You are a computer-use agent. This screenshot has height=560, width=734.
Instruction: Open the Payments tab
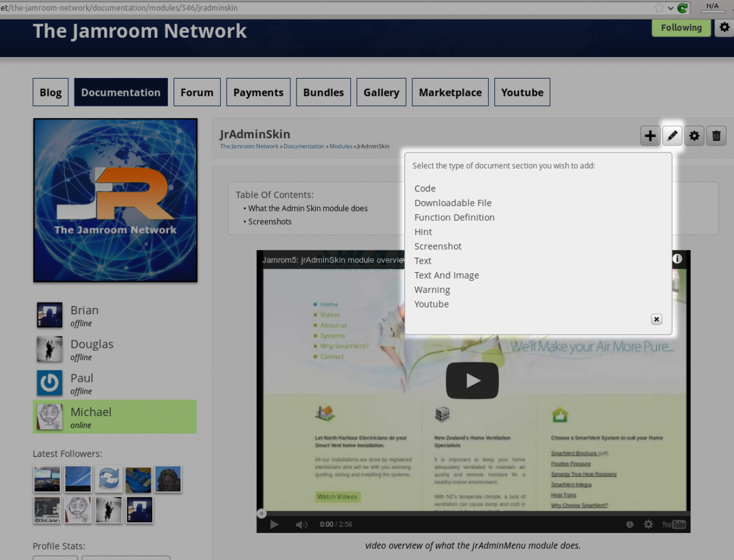click(258, 92)
